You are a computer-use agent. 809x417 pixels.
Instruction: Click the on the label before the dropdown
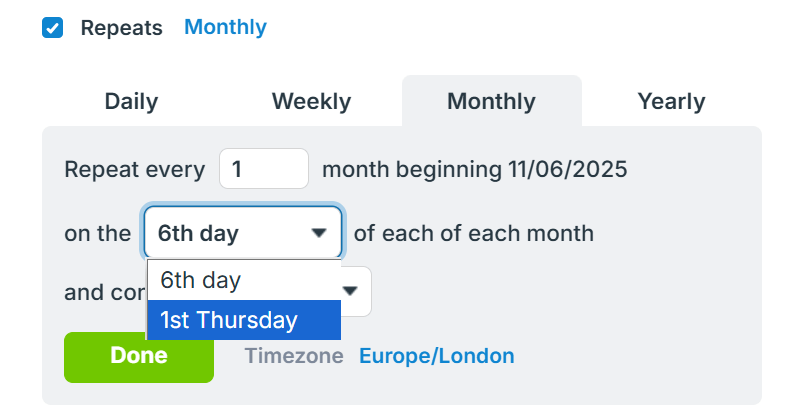[97, 234]
